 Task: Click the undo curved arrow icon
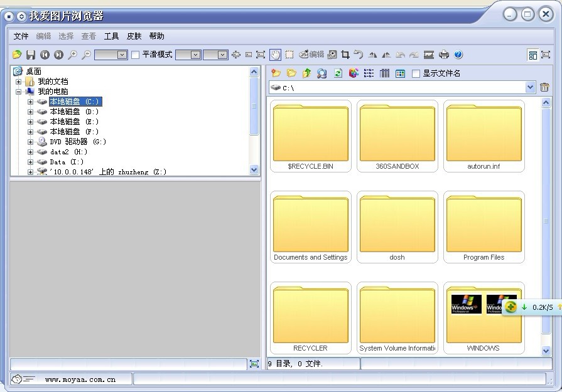coord(359,55)
